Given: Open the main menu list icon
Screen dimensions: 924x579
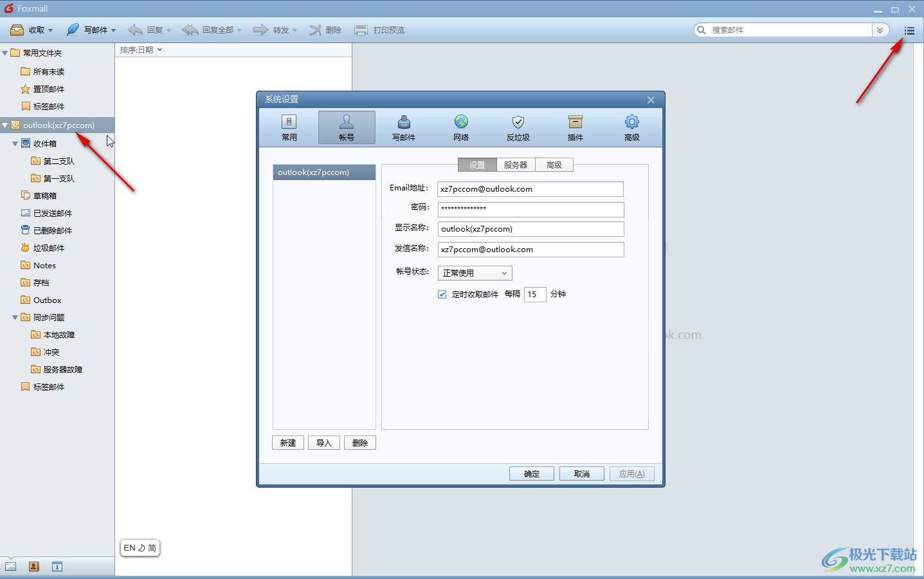Looking at the screenshot, I should coord(909,30).
